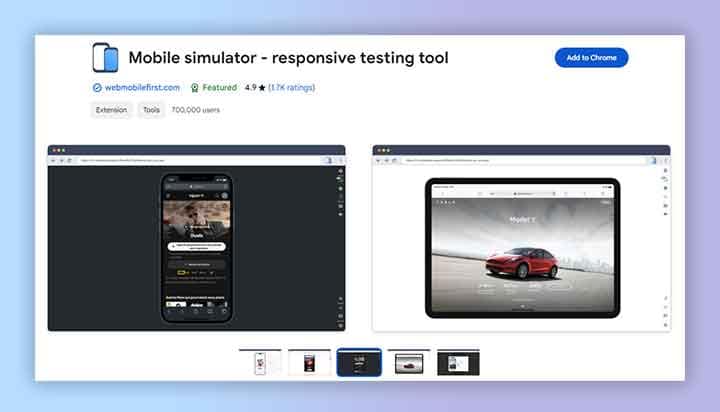Click the star rating icon
The width and height of the screenshot is (720, 412).
click(x=262, y=88)
